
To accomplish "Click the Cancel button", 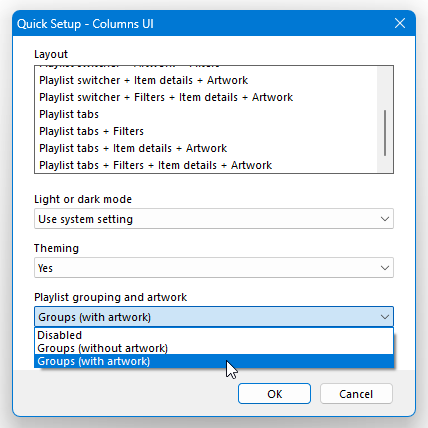I will point(356,394).
